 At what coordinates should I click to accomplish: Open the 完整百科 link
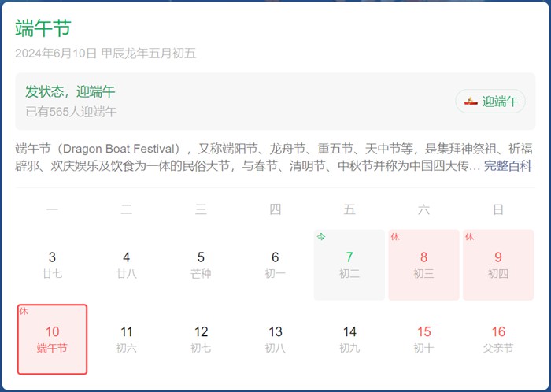tap(508, 166)
